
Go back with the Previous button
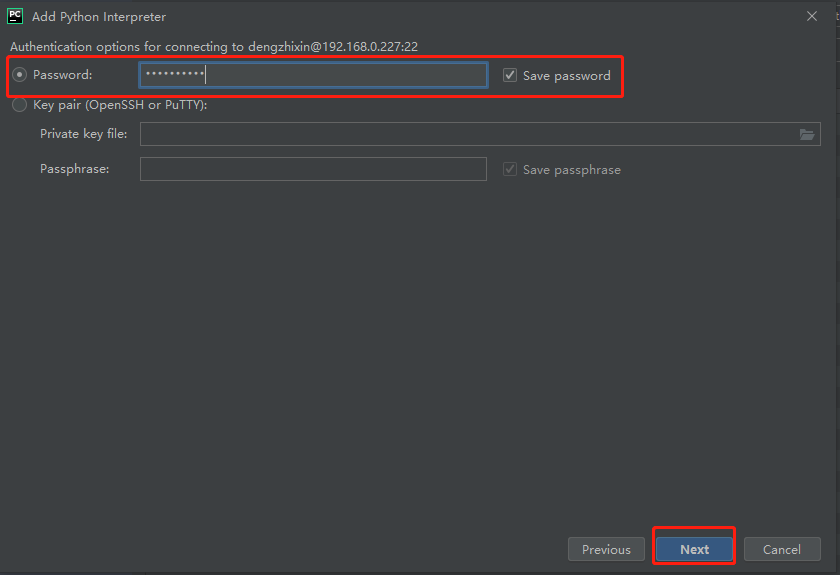tap(606, 549)
